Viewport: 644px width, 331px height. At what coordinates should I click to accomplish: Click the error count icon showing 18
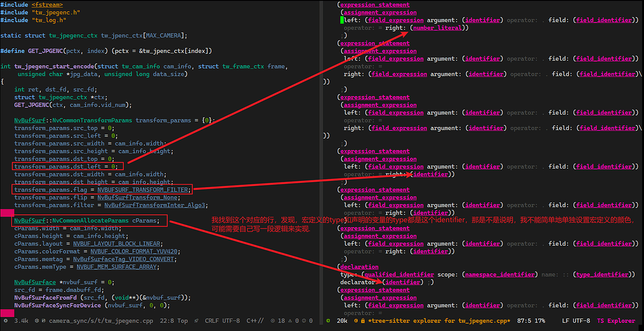click(x=274, y=321)
